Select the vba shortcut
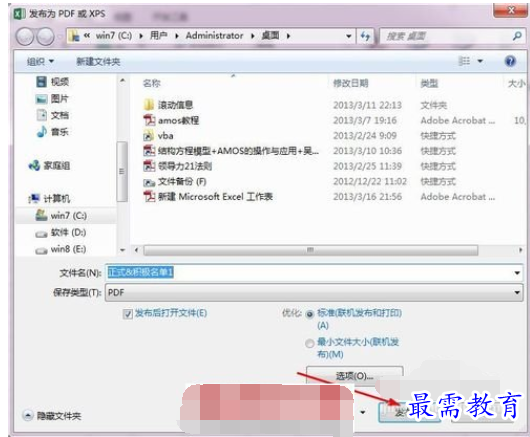Screen dimensions: 530x437 tap(159, 136)
